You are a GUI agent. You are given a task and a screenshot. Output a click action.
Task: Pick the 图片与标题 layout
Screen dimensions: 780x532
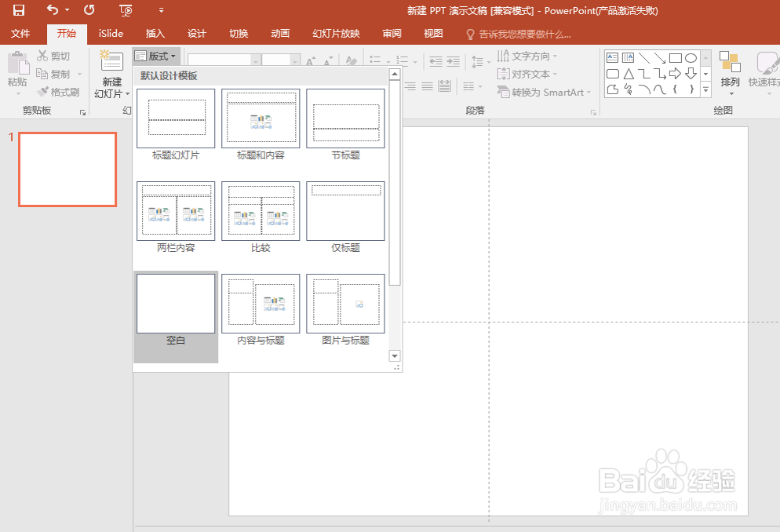[x=346, y=304]
